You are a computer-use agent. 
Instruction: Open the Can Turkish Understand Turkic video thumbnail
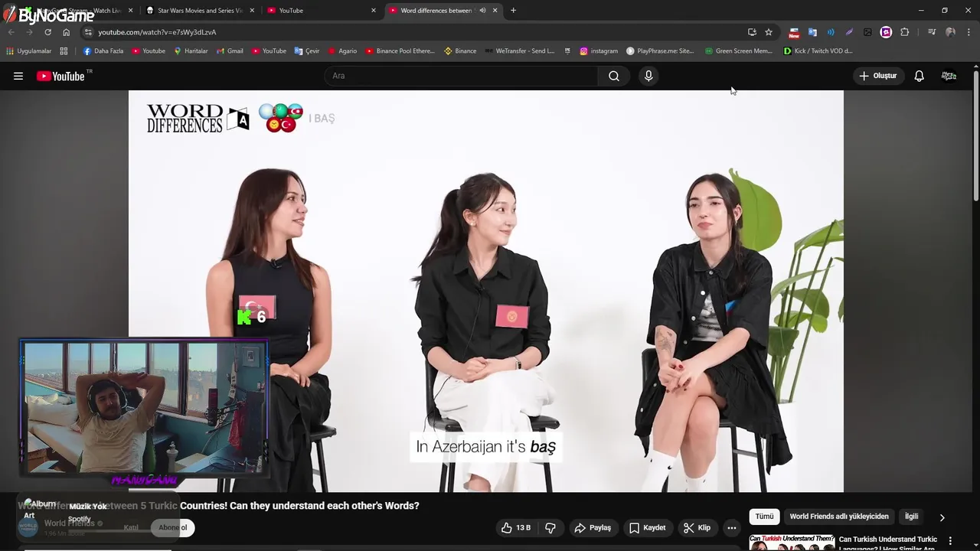pyautogui.click(x=792, y=543)
